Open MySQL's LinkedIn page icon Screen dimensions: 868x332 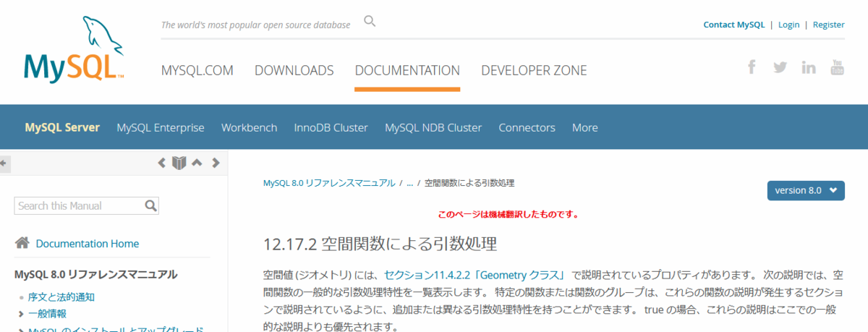[x=809, y=67]
